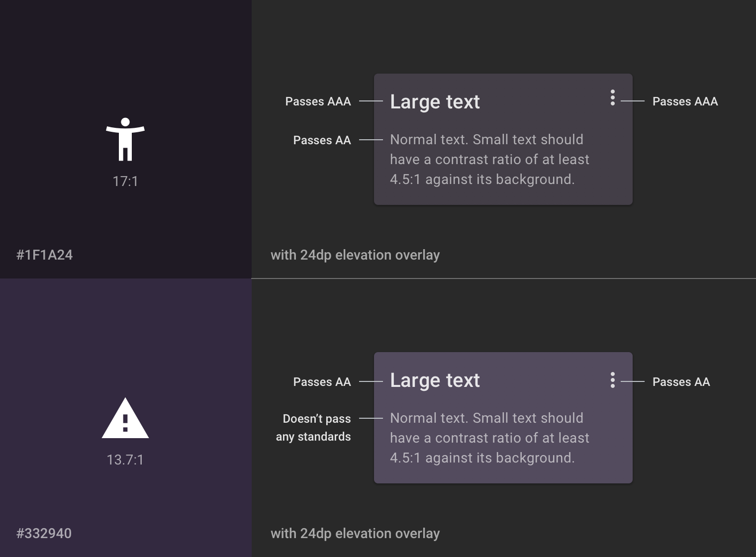This screenshot has width=756, height=557.
Task: Open the bottom card's three-dot menu
Action: [612, 380]
